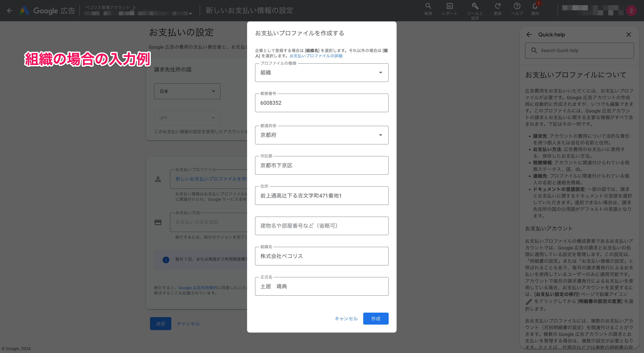This screenshot has height=353, width=644.
Task: Click the user avatar badge in the top bar
Action: point(631,11)
